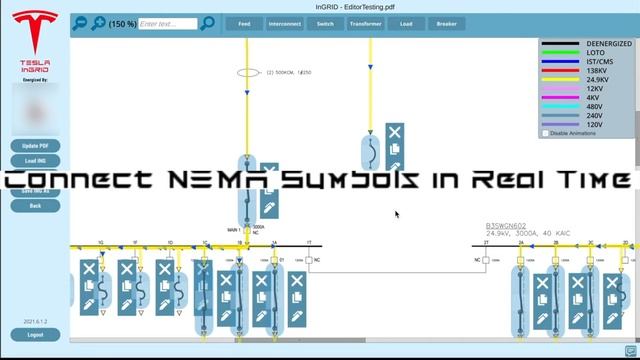The height and width of the screenshot is (360, 640).
Task: Choose the Transformer toolbar button
Action: click(365, 24)
